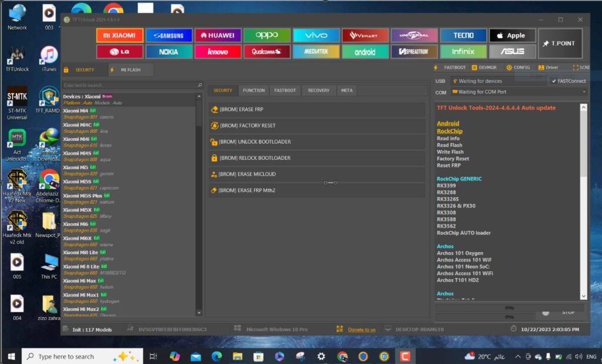Run [BROM] FACTORY RESET

tap(317, 126)
